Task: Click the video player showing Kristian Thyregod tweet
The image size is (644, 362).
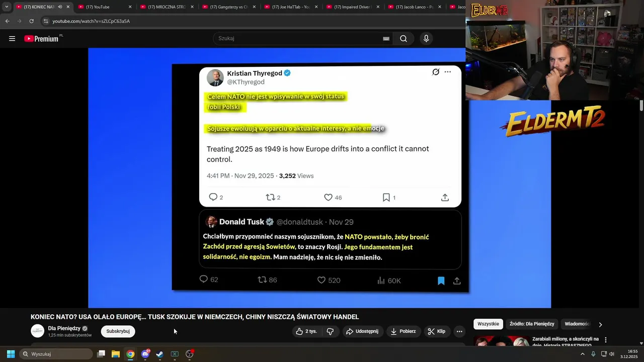Action: [x=319, y=178]
